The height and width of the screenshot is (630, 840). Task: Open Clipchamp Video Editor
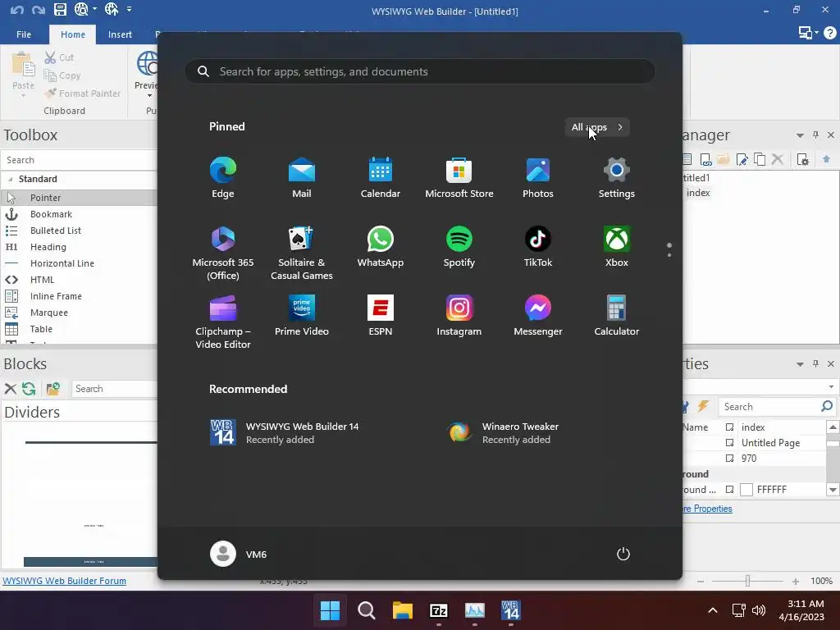pos(223,322)
